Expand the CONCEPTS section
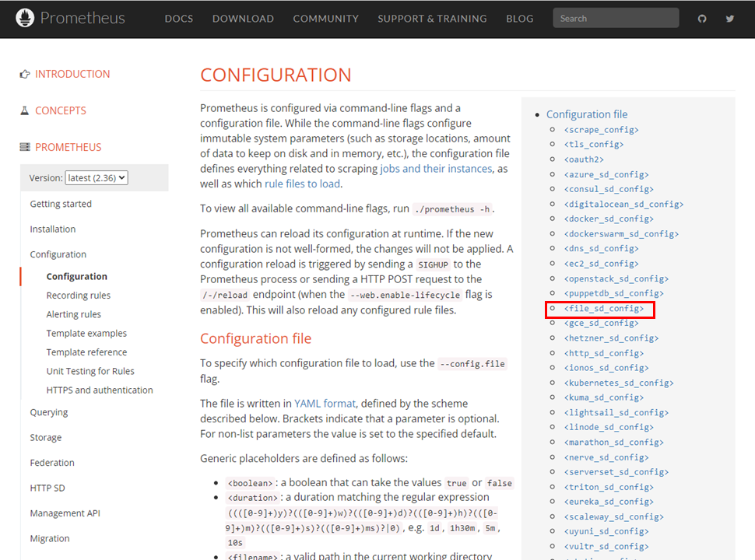Viewport: 755px width, 560px height. 61,110
